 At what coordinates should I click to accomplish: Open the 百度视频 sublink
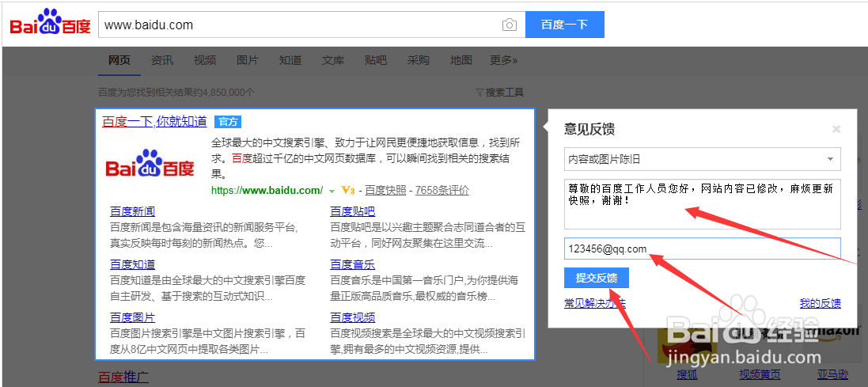tap(353, 318)
